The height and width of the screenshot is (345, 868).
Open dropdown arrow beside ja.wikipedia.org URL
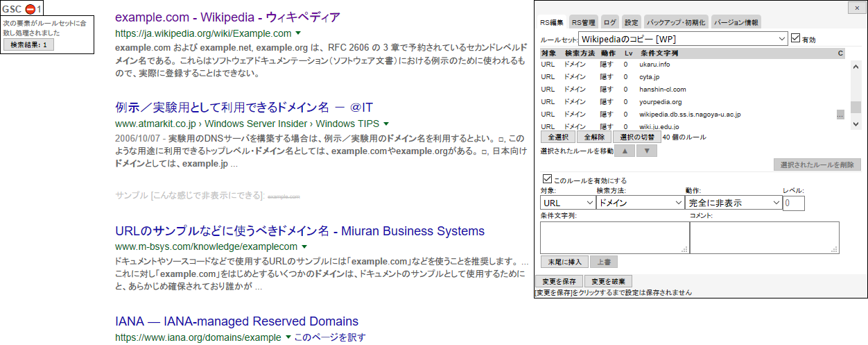pos(298,33)
